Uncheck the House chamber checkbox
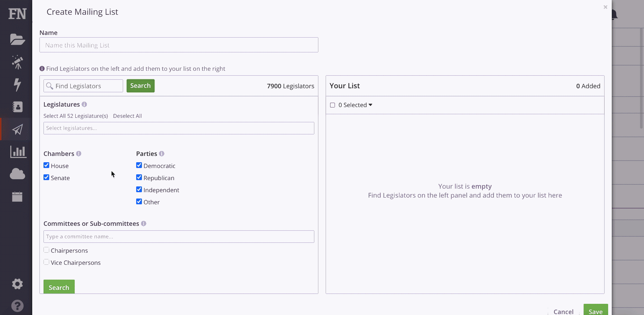The image size is (644, 315). [46, 165]
